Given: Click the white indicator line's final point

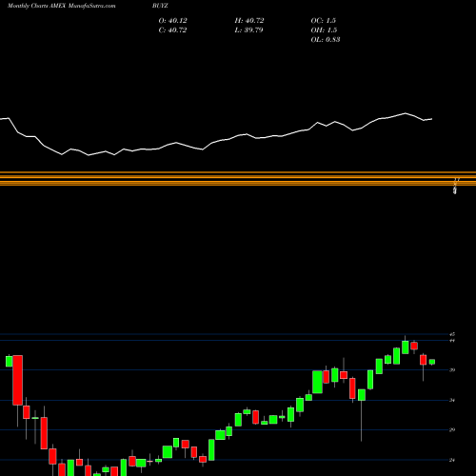Looking at the screenshot, I should pyautogui.click(x=432, y=119).
